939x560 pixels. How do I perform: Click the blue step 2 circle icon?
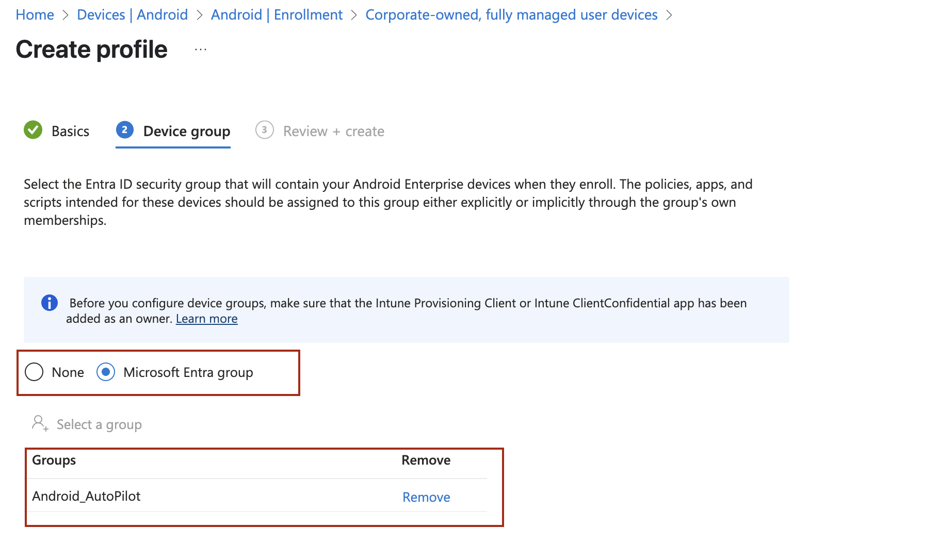point(124,130)
